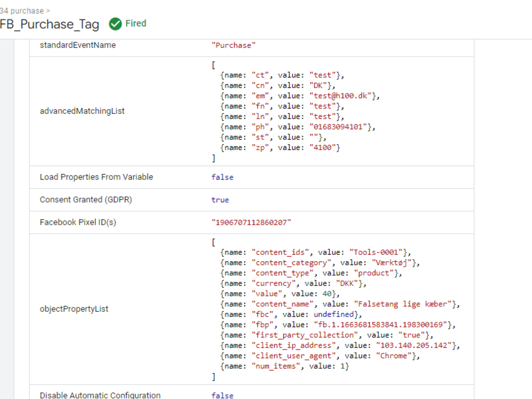Viewport: 532px width, 399px height.
Task: Select the email test@h100.dk line
Action: (x=300, y=96)
